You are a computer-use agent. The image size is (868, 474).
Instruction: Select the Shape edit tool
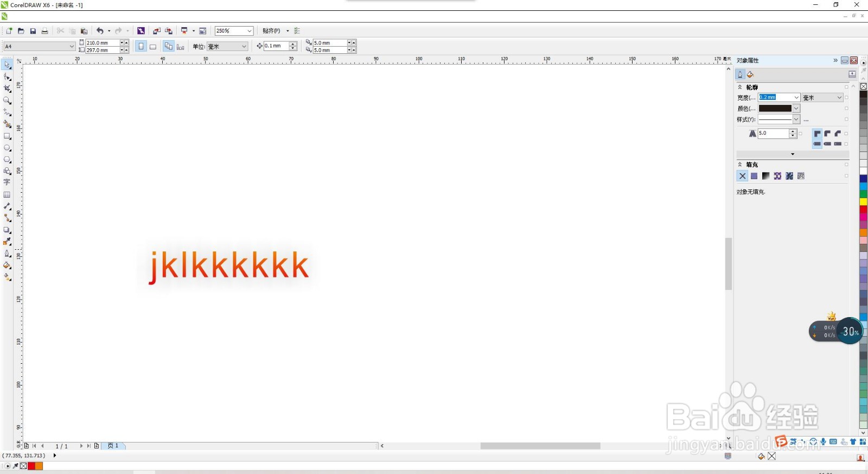tap(7, 77)
